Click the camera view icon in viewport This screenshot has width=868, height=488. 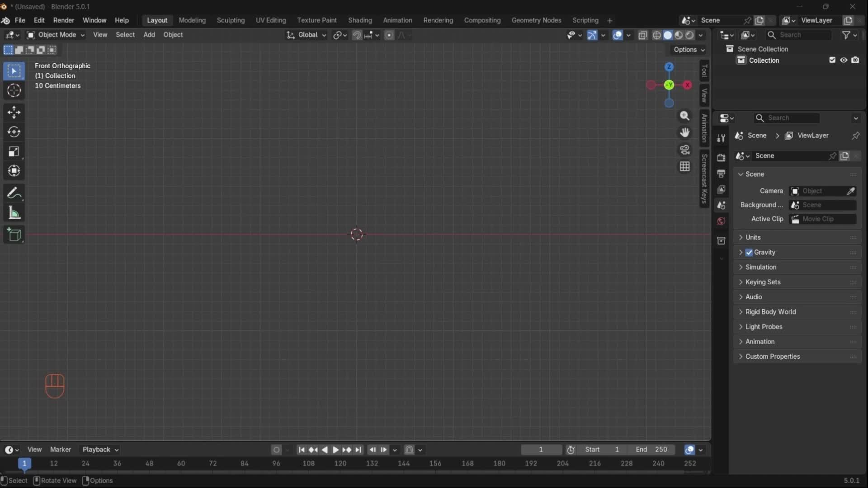tap(684, 150)
